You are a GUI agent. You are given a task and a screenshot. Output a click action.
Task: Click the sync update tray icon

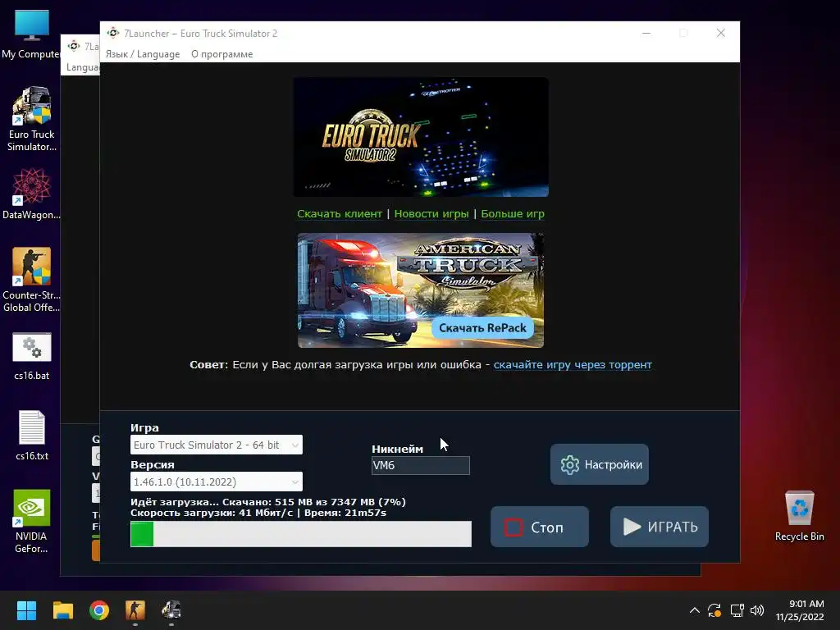(714, 610)
